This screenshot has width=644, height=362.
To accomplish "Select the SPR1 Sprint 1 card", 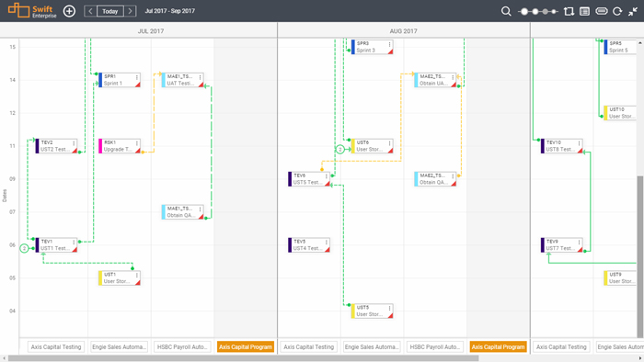I will click(x=120, y=80).
